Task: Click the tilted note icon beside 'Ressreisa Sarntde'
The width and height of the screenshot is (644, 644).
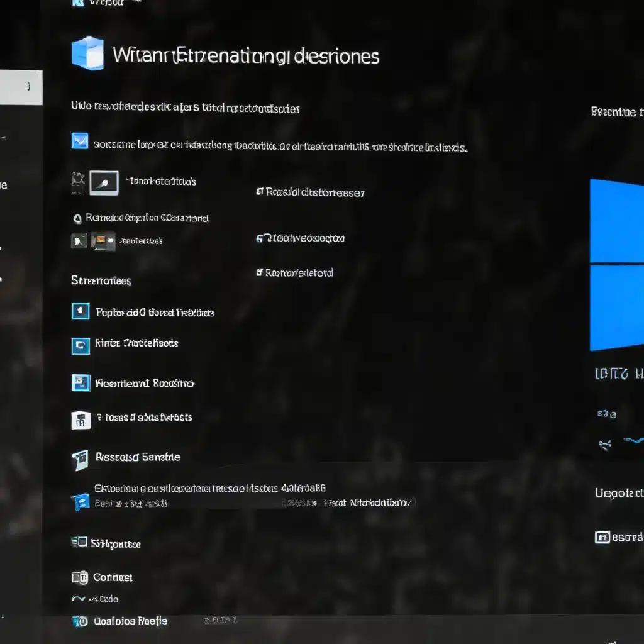Action: click(80, 460)
